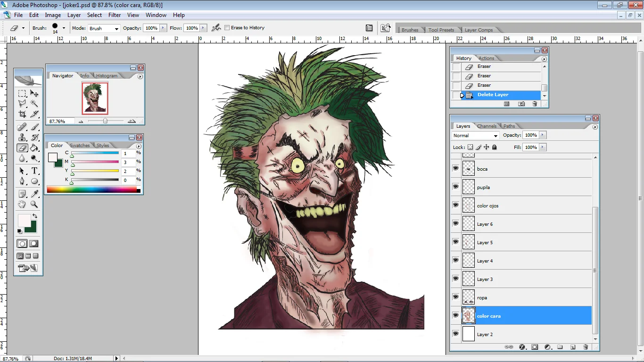Hide the boca layer
The image size is (644, 362).
click(x=455, y=168)
